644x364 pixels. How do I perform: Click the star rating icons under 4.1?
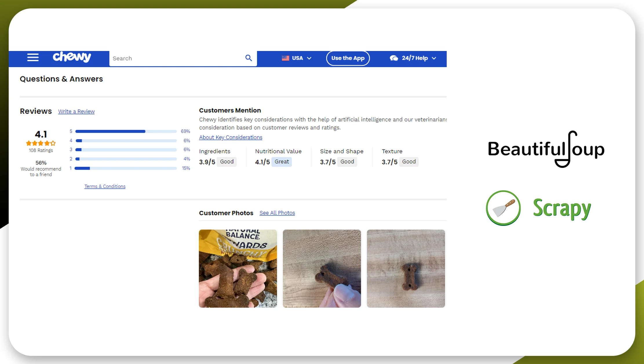[41, 143]
